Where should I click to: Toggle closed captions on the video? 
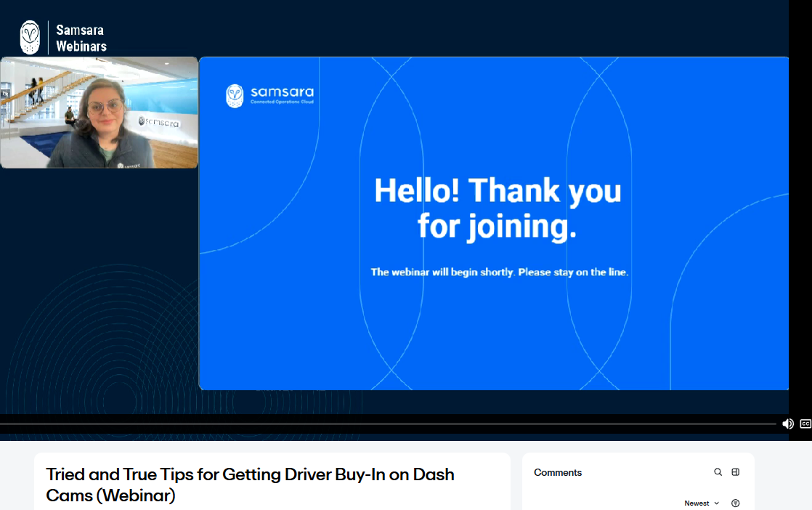805,424
